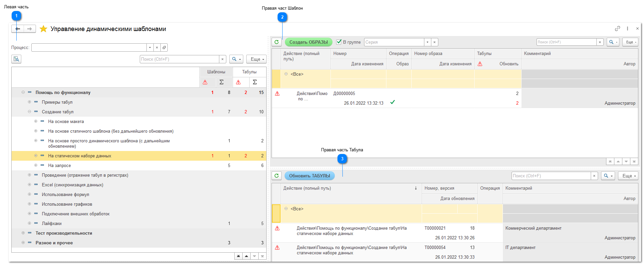Collapse the <Все> group in templates table
Image resolution: width=644 pixels, height=266 pixels.
(x=286, y=74)
